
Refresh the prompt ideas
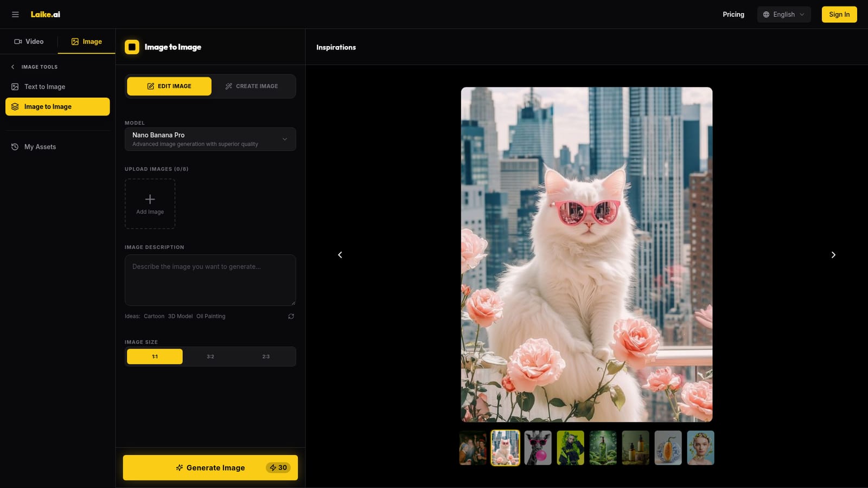coord(291,316)
